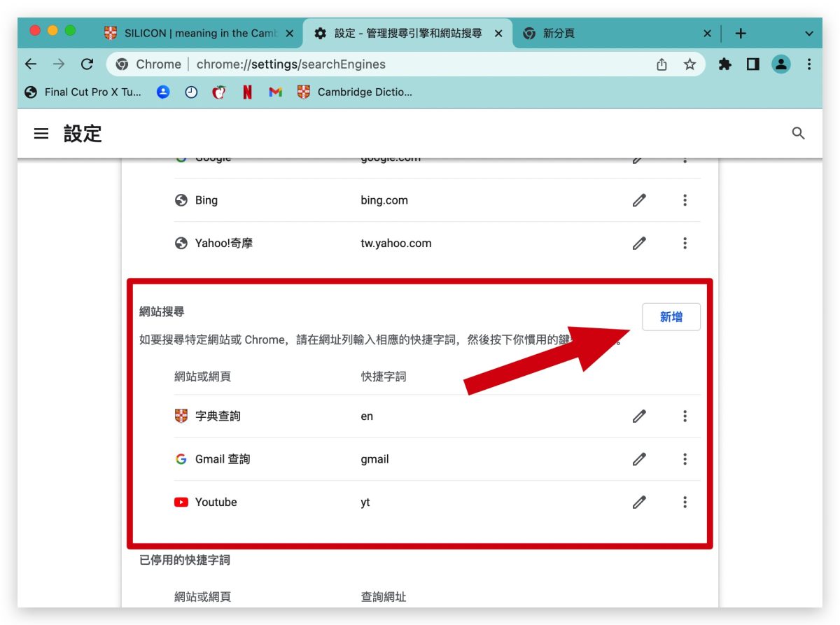Image resolution: width=840 pixels, height=625 pixels.
Task: Click the Gmail 查詢 row name
Action: point(223,459)
